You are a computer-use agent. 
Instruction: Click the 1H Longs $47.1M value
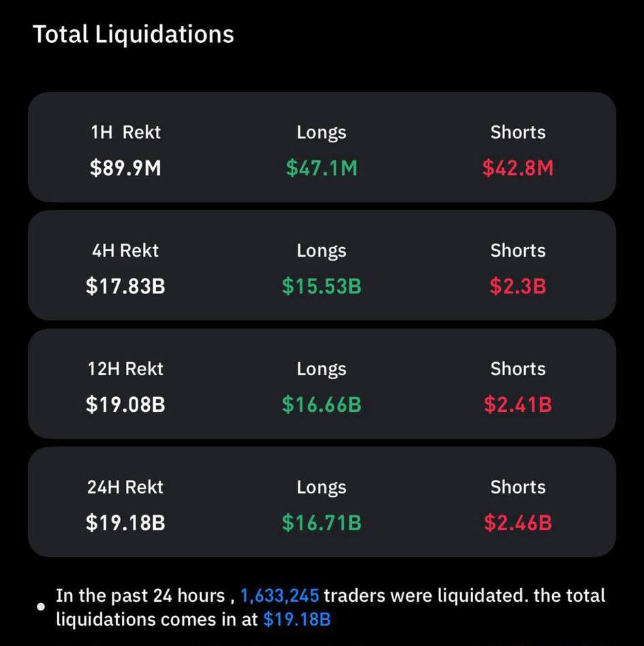[322, 168]
